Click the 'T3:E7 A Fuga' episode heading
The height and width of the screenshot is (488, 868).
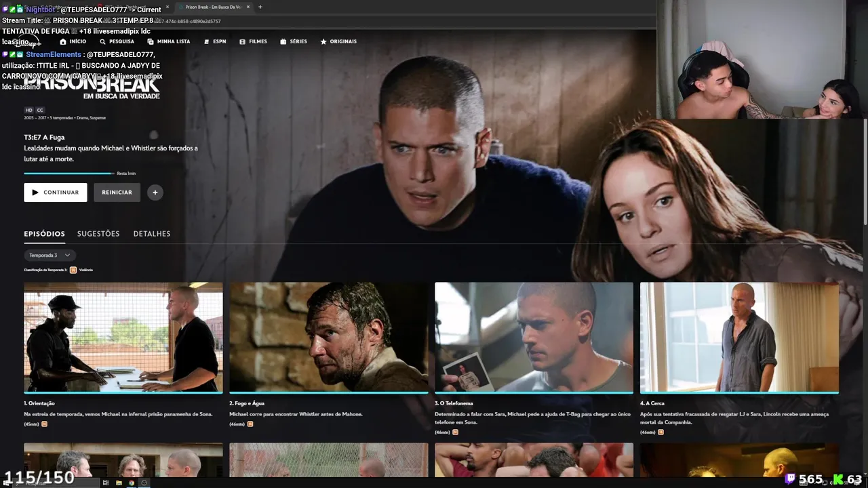pos(44,137)
